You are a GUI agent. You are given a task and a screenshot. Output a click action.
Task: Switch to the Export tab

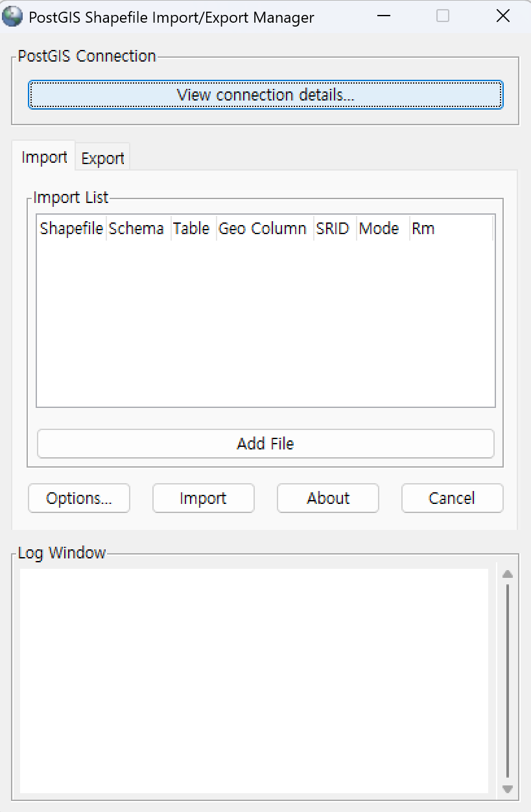pos(102,158)
